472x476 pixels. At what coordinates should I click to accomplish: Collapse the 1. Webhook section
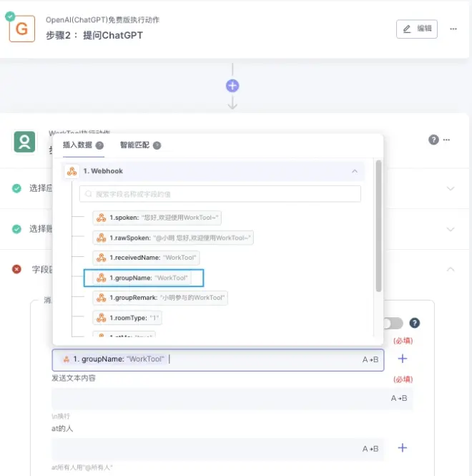pyautogui.click(x=355, y=171)
